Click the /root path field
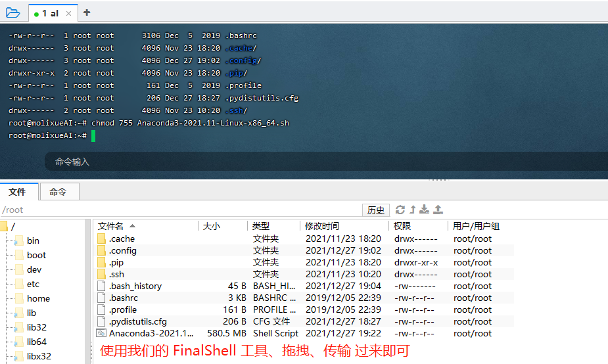Image resolution: width=608 pixels, height=364 pixels. coord(180,210)
